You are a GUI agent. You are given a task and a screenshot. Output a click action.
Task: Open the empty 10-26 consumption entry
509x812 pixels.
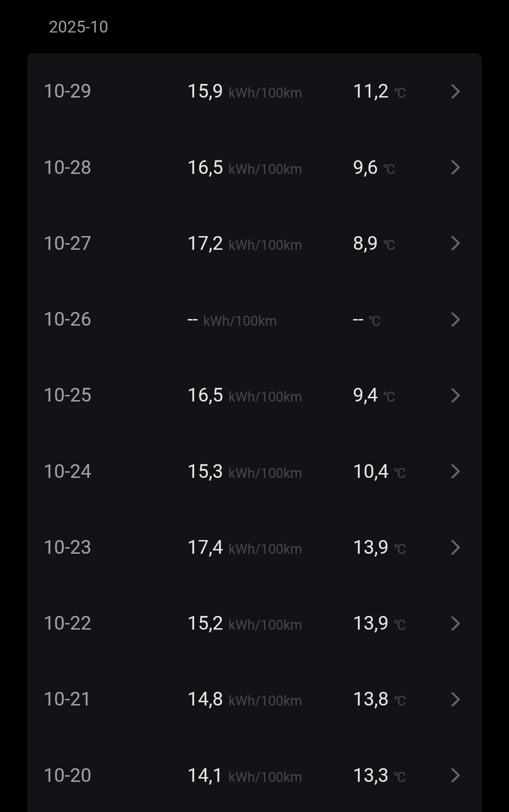point(232,320)
